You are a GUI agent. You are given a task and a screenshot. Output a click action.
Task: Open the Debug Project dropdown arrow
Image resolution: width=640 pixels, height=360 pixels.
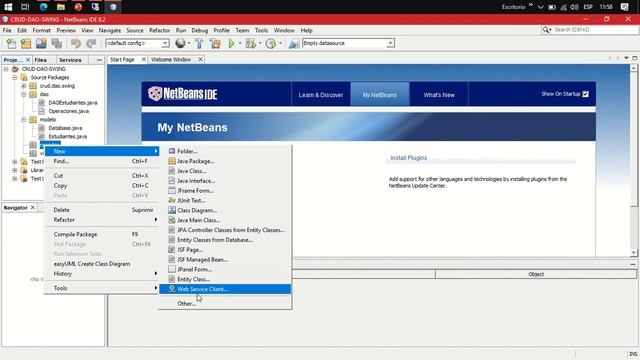[260, 43]
